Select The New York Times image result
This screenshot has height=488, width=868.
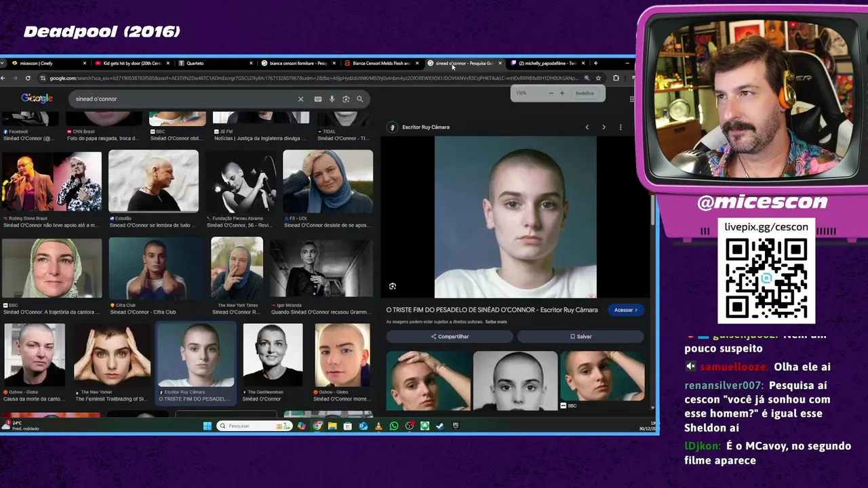tap(237, 268)
